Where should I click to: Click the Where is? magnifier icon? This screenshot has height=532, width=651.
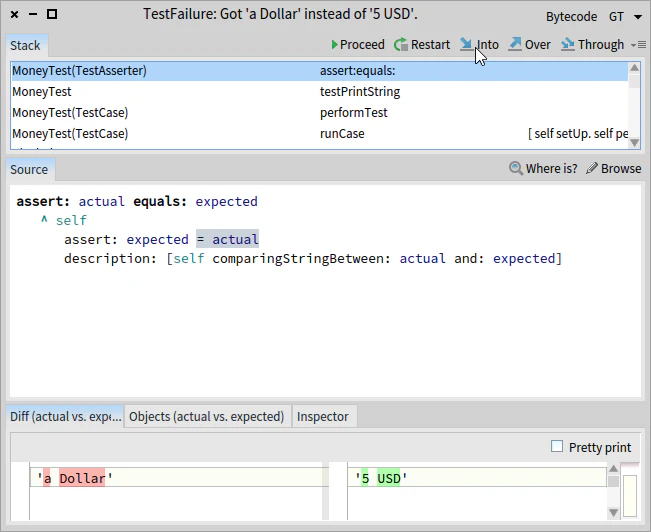pos(516,168)
